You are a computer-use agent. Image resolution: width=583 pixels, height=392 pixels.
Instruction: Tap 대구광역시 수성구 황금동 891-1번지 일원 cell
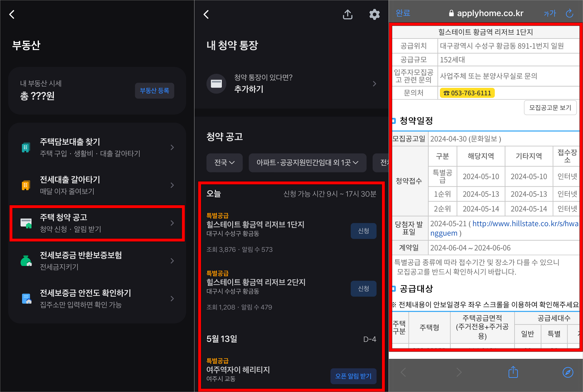508,46
